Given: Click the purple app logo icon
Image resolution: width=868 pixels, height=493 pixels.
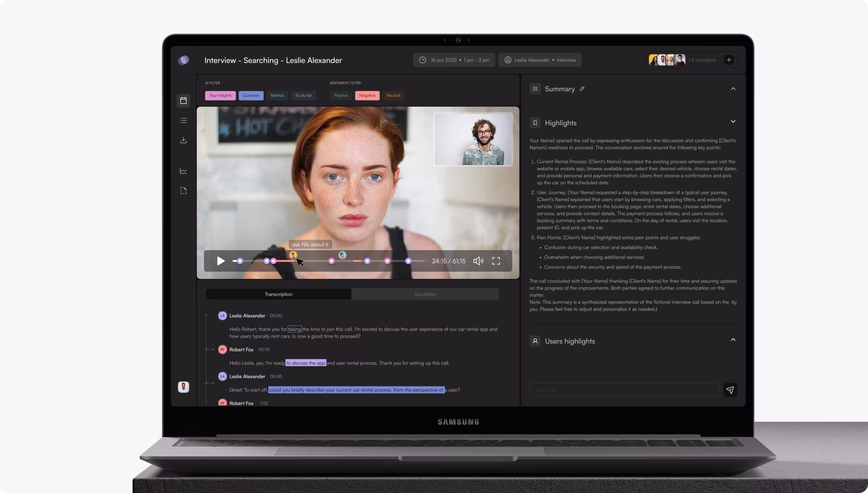Looking at the screenshot, I should tap(183, 60).
